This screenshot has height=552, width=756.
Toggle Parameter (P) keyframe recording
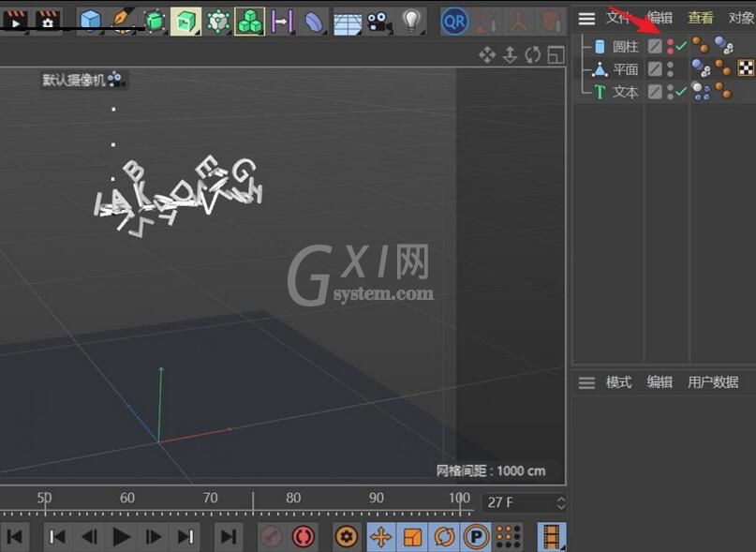click(476, 537)
